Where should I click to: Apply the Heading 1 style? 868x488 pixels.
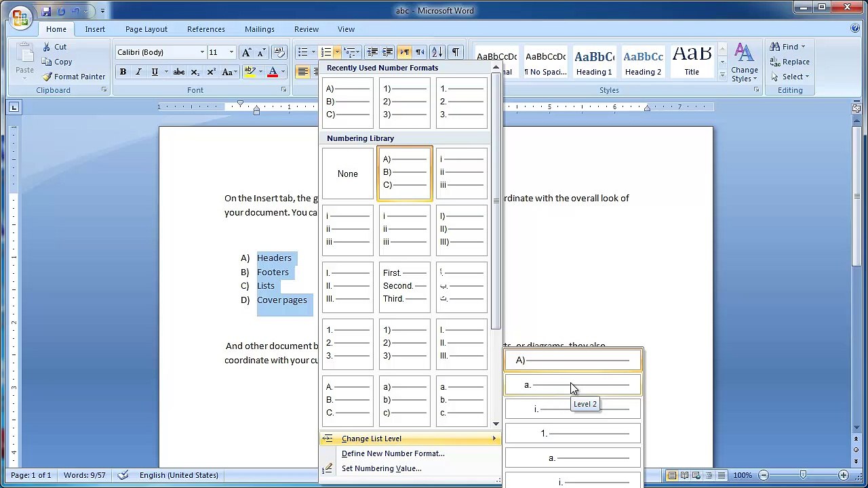tap(594, 61)
